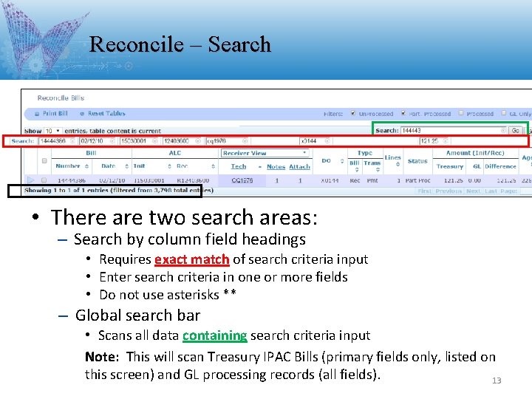
Task: Click the R12403600 Rec ALC cell
Action: (x=193, y=180)
